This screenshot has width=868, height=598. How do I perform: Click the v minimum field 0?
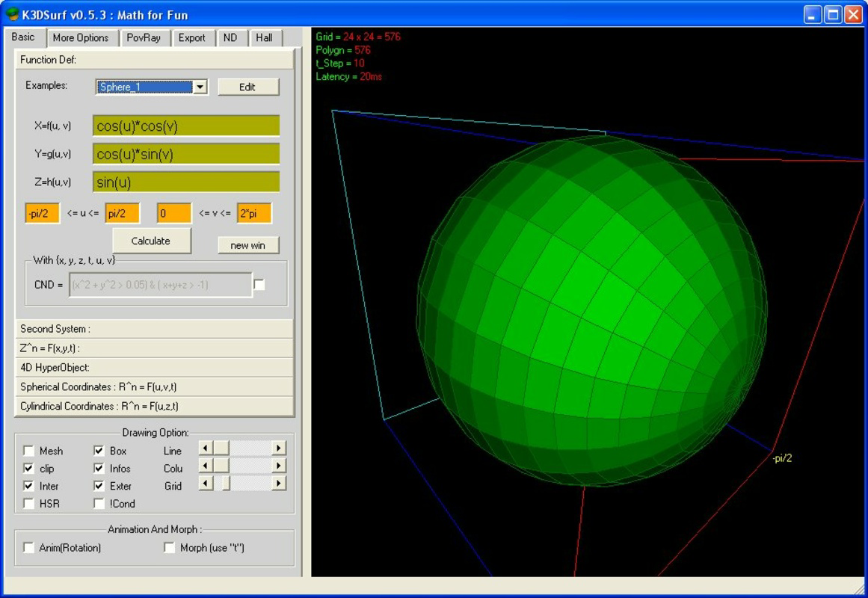click(173, 213)
